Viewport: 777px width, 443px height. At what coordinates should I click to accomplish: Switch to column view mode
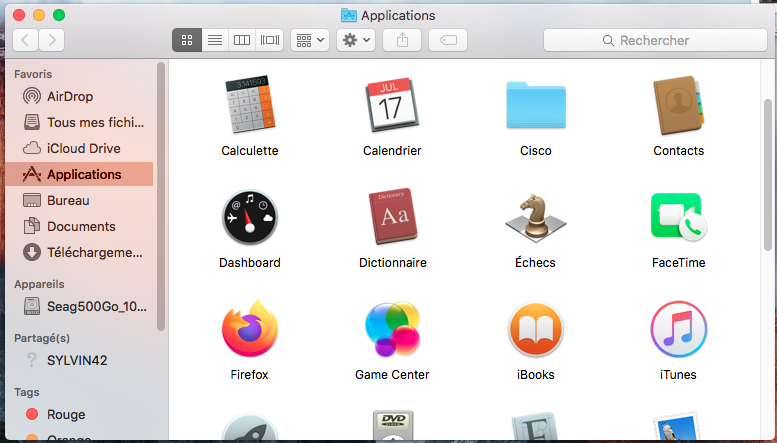coord(241,40)
